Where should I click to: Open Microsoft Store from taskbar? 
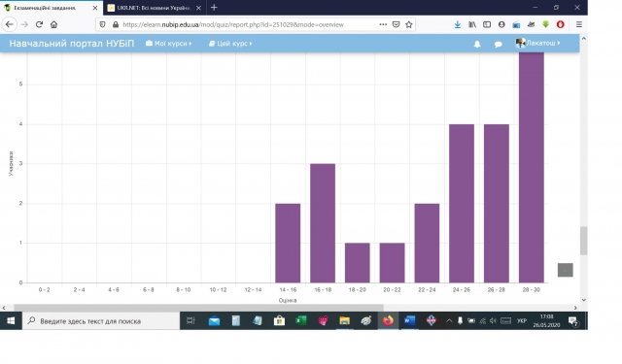[x=279, y=321]
